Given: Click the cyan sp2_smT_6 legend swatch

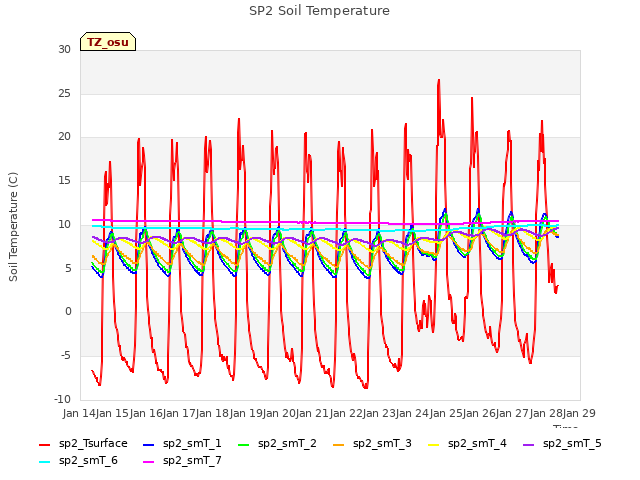Looking at the screenshot, I should pyautogui.click(x=44, y=462).
